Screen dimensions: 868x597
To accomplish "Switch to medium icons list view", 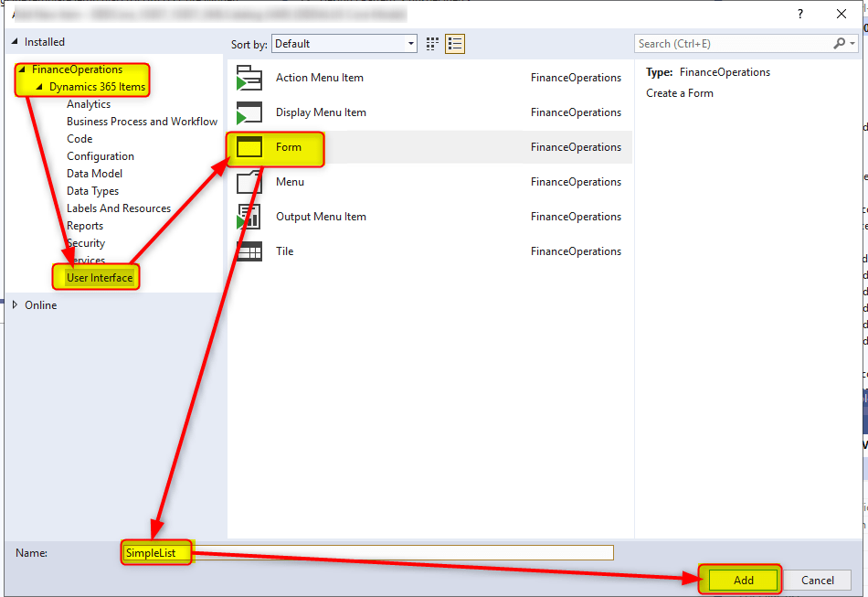I will tap(456, 44).
